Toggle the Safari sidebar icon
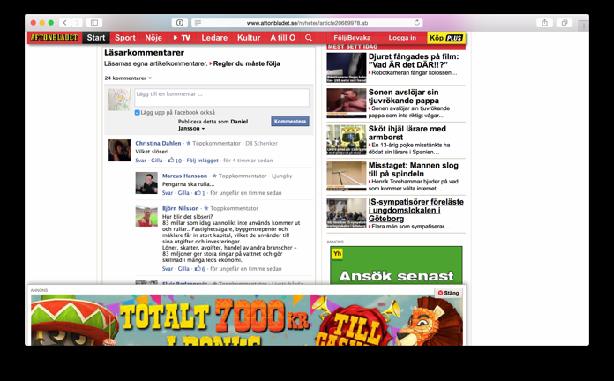Viewport: 614px width, 381px height. pyautogui.click(x=94, y=23)
